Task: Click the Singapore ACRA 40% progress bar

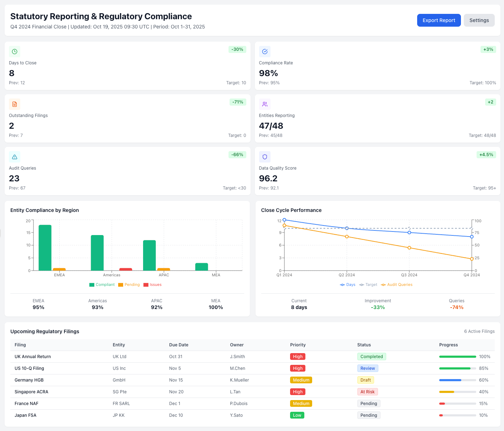Action: pyautogui.click(x=458, y=392)
